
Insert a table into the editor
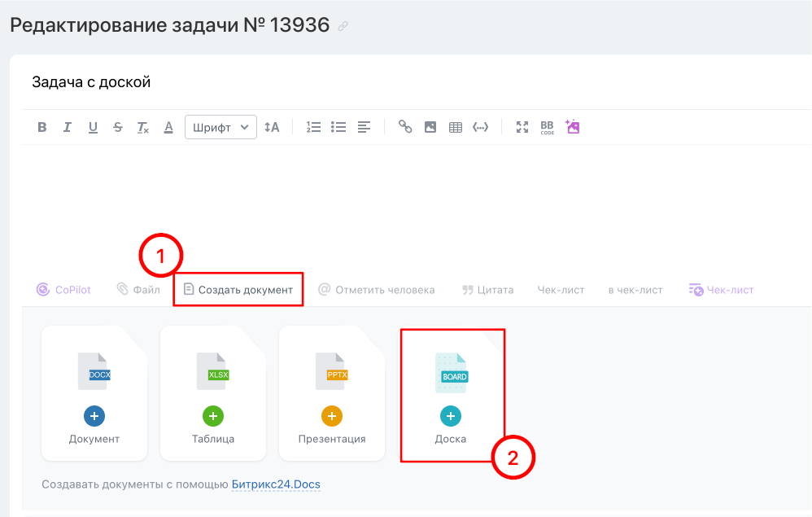point(456,126)
